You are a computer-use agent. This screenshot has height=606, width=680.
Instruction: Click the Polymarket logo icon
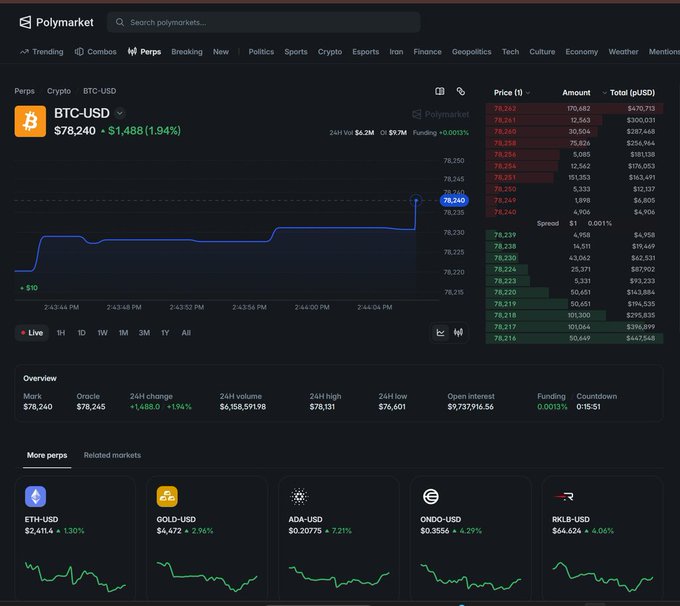point(25,22)
